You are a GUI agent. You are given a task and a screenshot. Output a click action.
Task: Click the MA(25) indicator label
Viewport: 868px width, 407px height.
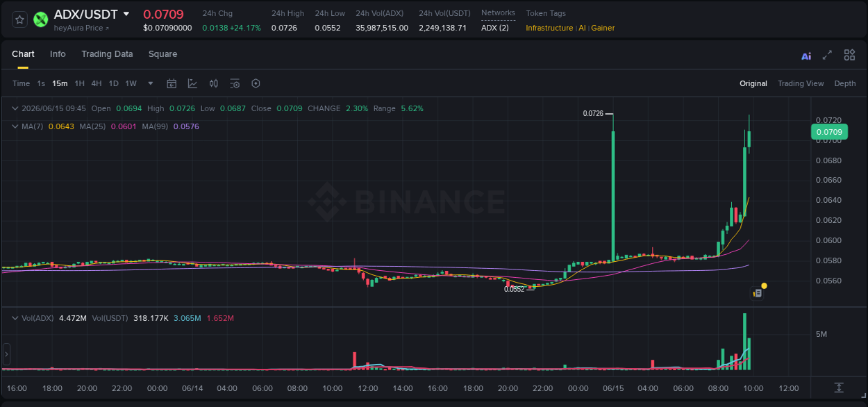93,126
